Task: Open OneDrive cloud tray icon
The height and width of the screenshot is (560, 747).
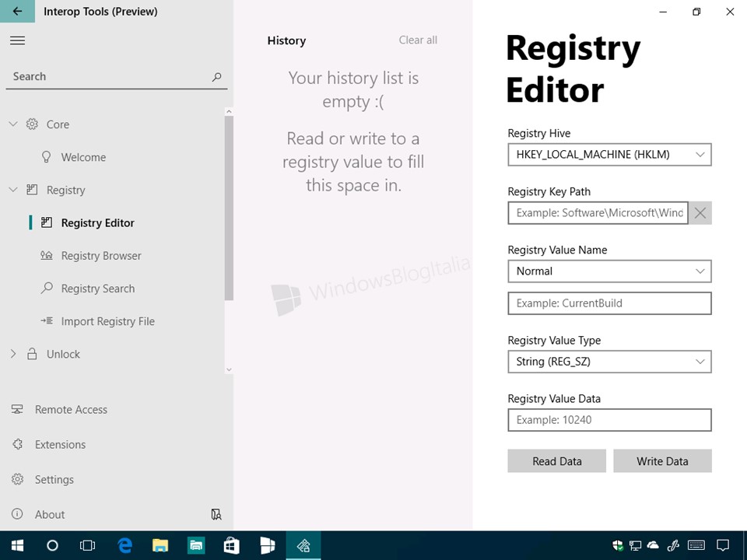Action: (x=653, y=545)
